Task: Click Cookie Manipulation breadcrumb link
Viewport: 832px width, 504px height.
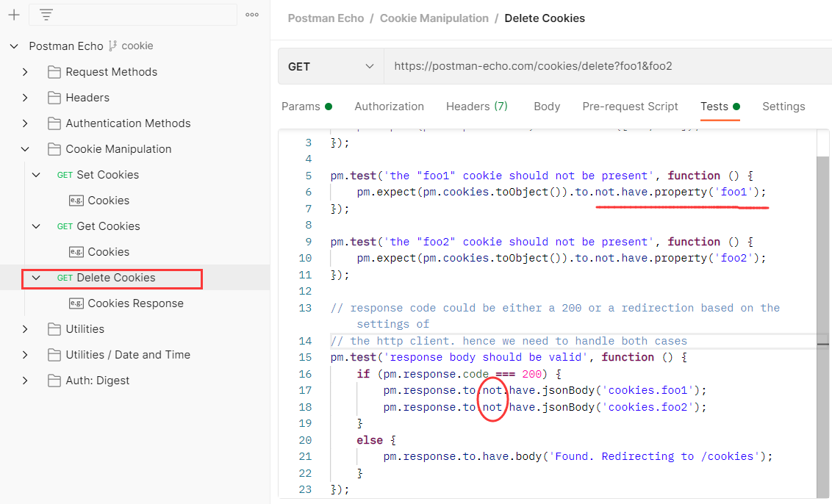Action: tap(434, 18)
